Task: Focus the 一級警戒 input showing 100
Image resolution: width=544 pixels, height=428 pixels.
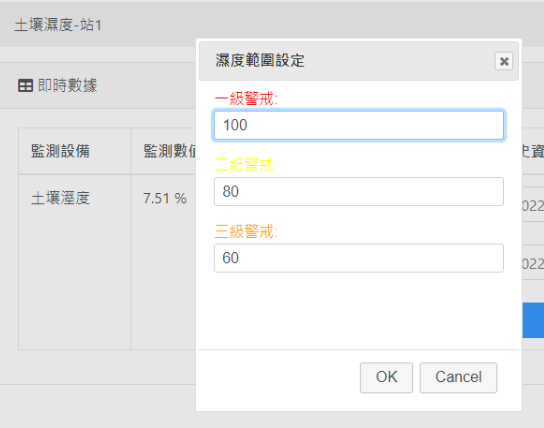Action: [x=359, y=125]
